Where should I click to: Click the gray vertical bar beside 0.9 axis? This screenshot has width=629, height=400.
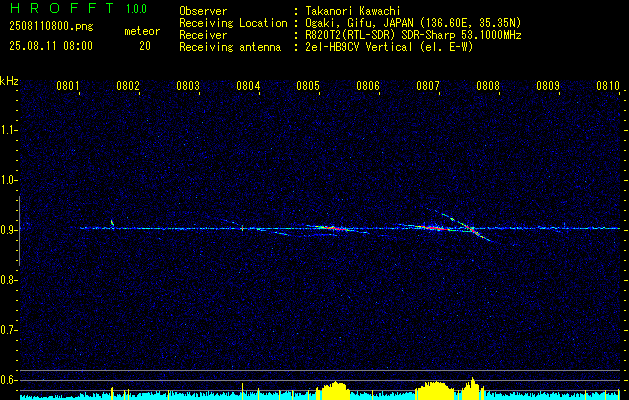19,231
